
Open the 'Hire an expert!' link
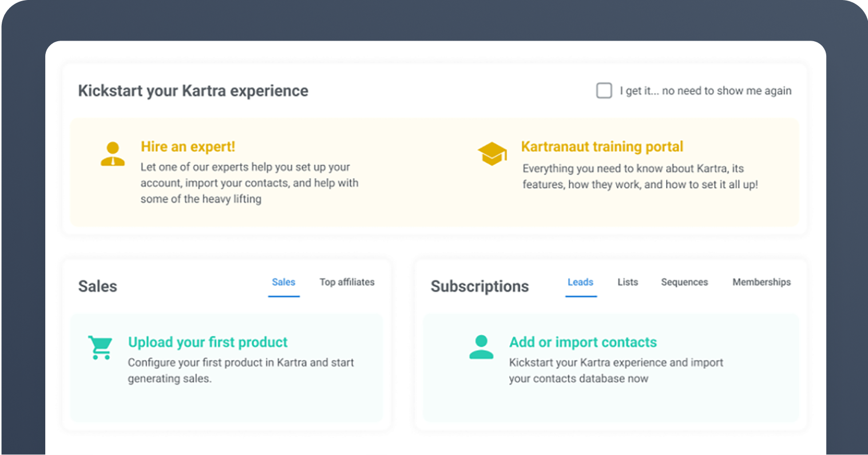pyautogui.click(x=188, y=147)
